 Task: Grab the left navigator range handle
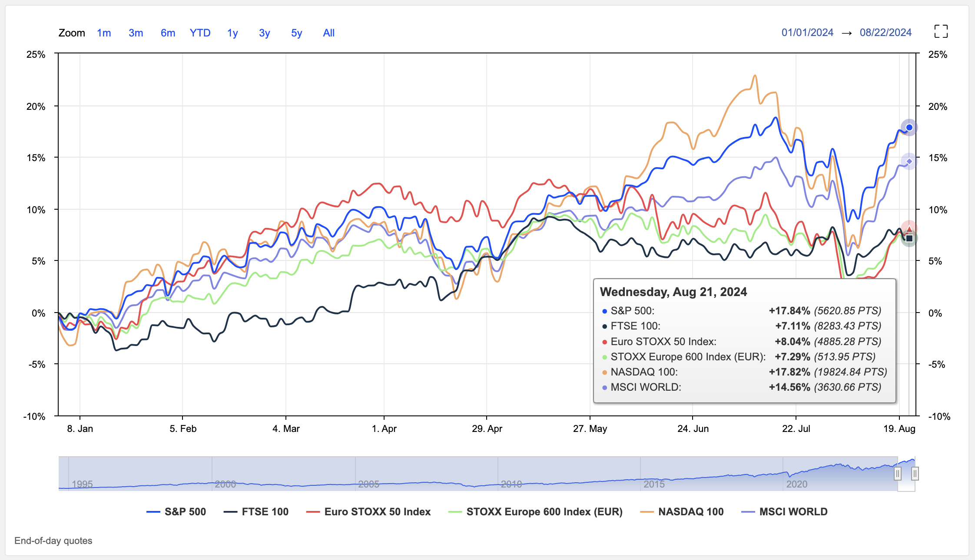(898, 474)
